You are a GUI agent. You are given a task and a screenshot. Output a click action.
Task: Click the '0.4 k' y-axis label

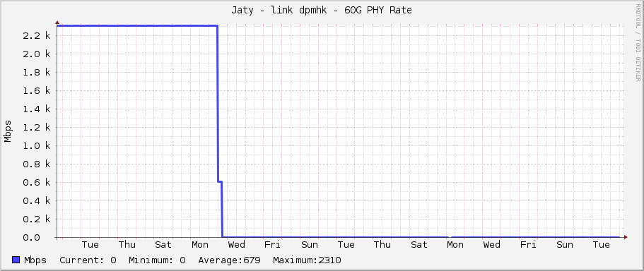point(37,201)
